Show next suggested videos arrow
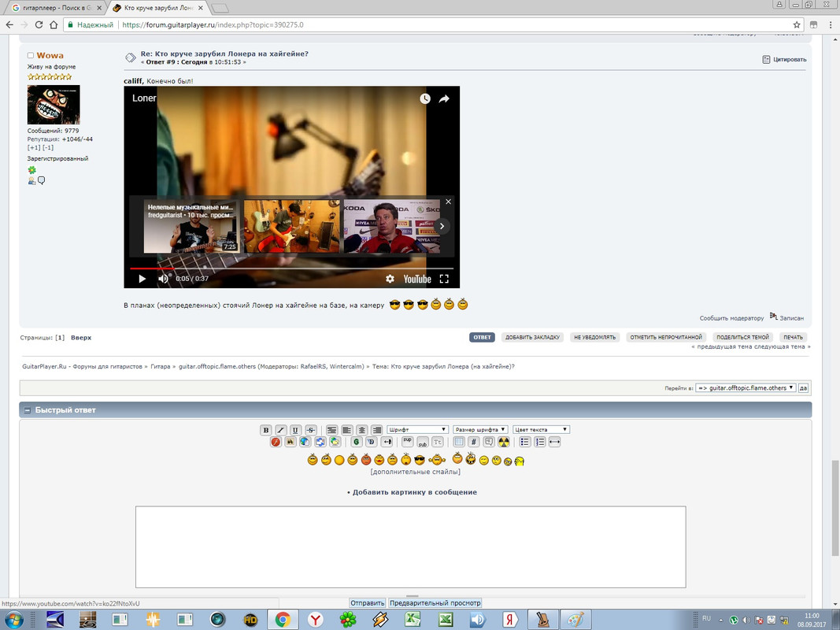 pos(442,226)
